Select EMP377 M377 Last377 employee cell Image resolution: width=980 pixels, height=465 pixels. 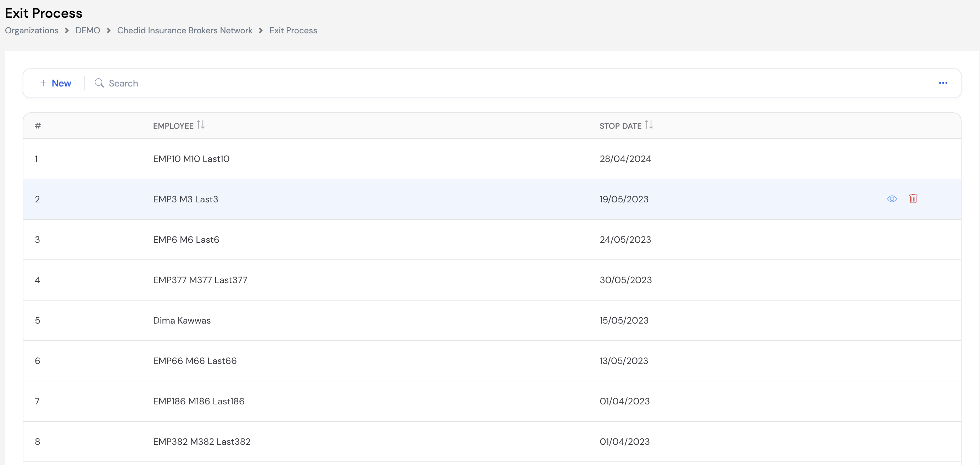click(200, 280)
